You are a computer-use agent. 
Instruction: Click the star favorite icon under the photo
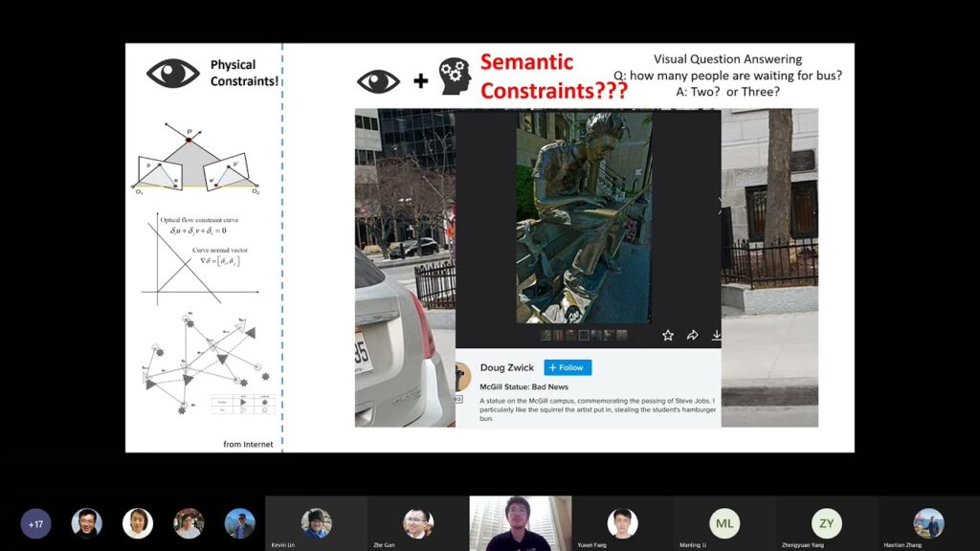668,336
